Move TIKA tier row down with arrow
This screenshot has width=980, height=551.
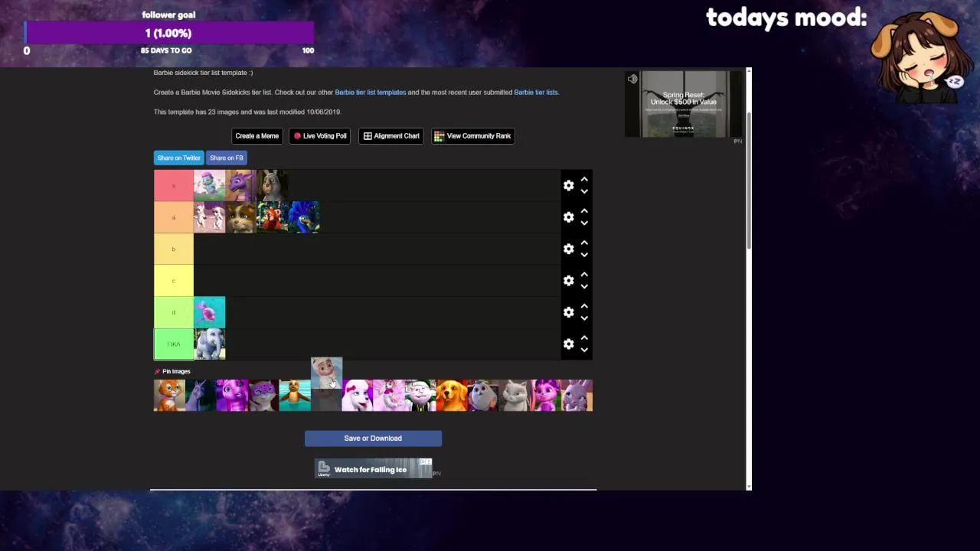point(584,350)
